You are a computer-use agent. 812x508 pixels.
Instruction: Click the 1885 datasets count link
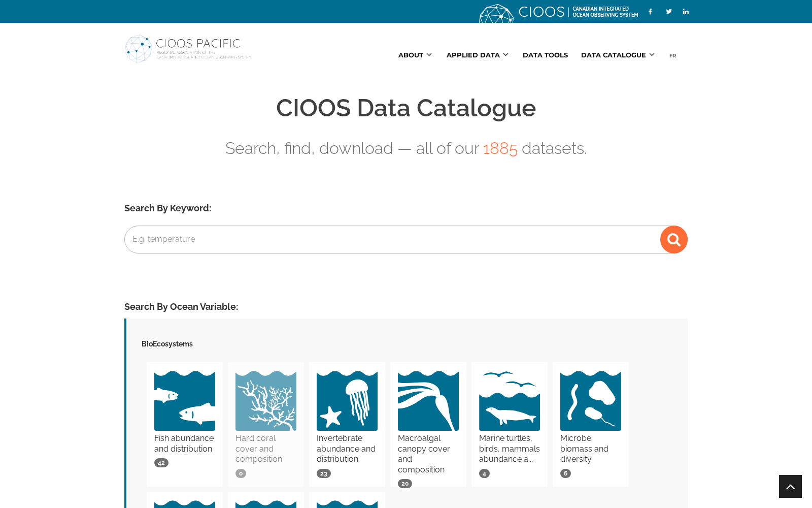tap(500, 148)
